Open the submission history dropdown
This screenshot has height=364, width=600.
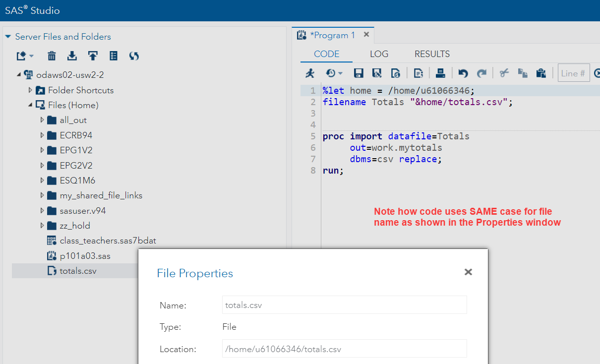coord(334,73)
